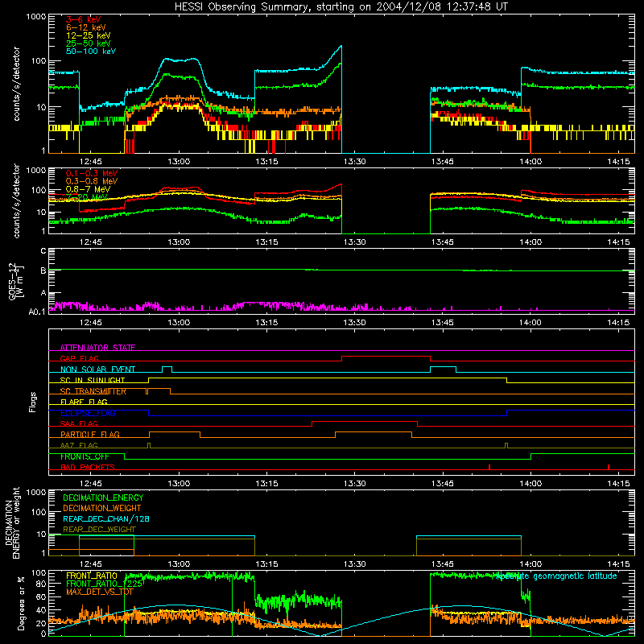Select the 25-50 keV legend label

pyautogui.click(x=89, y=43)
